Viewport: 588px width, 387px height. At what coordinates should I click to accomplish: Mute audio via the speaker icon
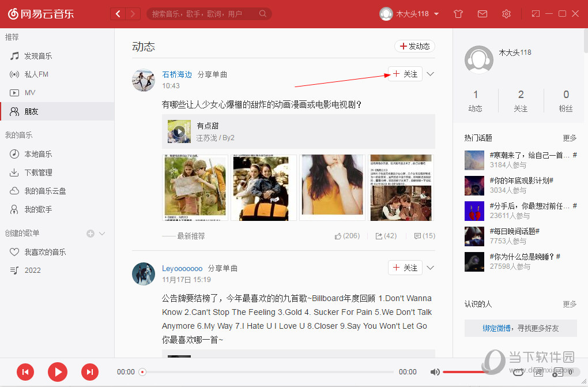pyautogui.click(x=435, y=372)
